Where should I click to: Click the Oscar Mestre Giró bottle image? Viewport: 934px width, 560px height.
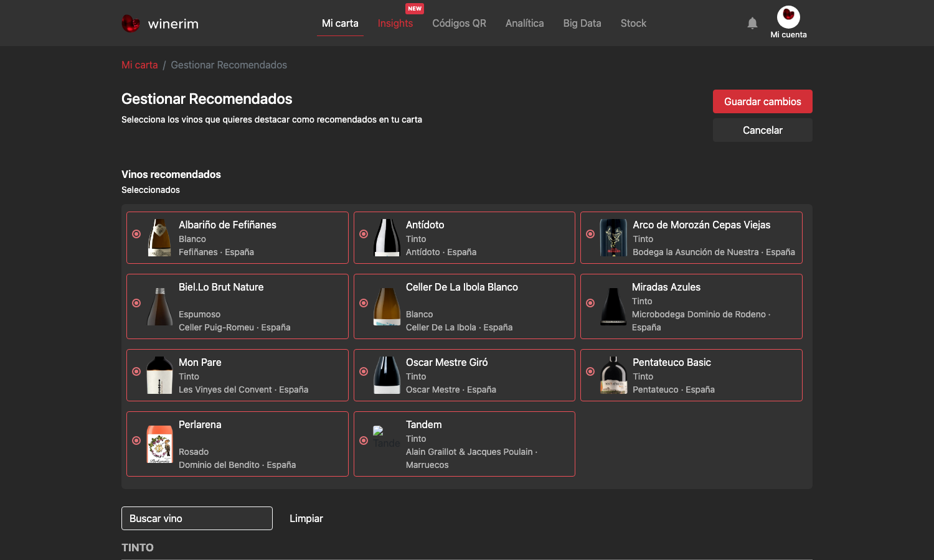(387, 375)
